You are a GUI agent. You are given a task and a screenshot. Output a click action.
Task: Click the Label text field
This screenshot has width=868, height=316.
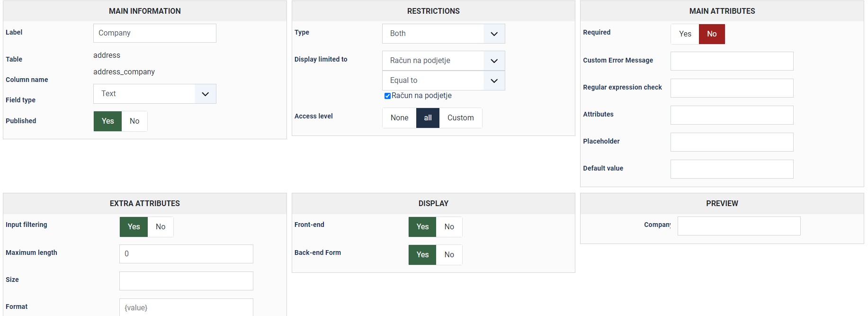pos(154,33)
